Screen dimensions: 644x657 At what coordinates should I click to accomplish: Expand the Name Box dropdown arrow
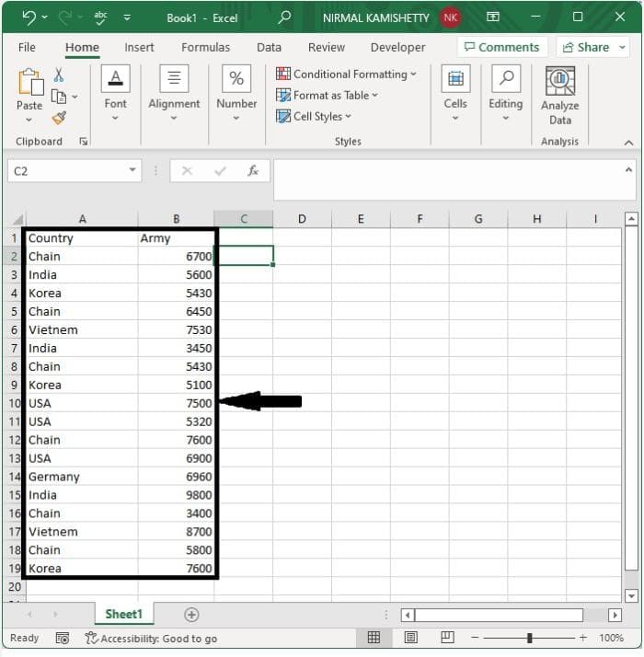click(132, 170)
